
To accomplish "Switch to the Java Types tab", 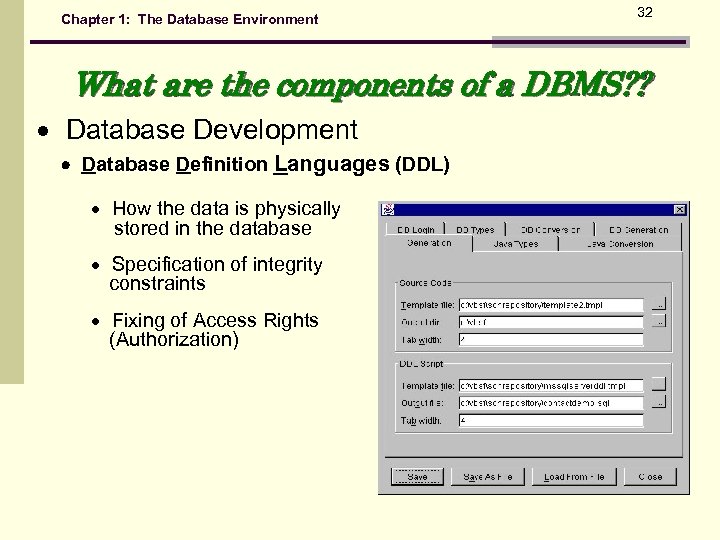I will [x=516, y=244].
